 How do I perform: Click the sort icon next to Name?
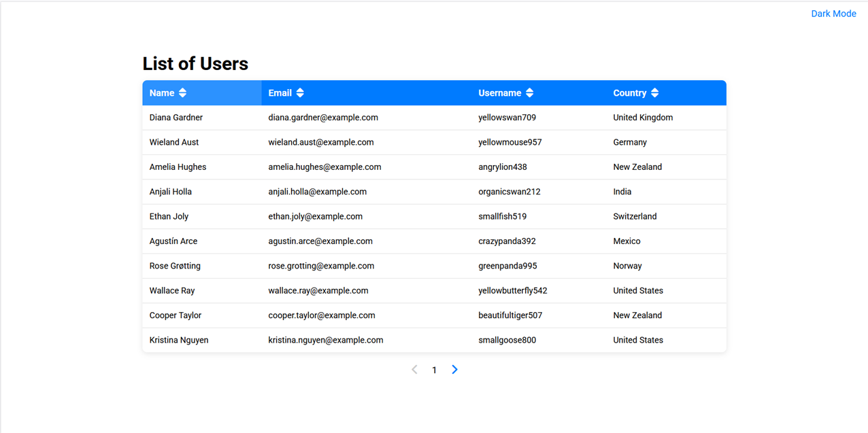[x=182, y=93]
